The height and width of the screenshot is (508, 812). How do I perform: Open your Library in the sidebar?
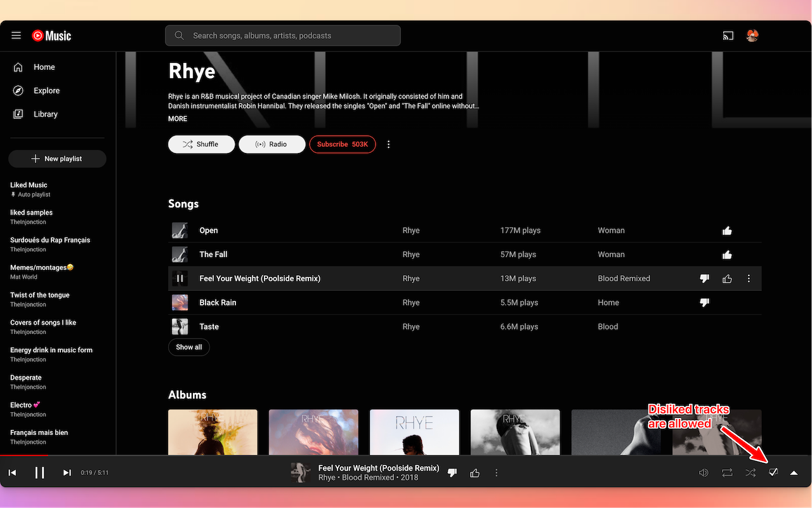(x=45, y=114)
